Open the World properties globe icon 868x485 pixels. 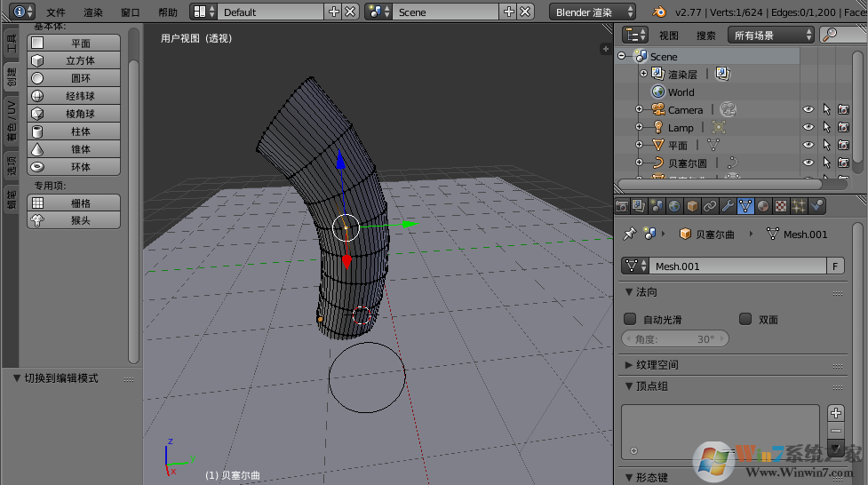point(674,206)
